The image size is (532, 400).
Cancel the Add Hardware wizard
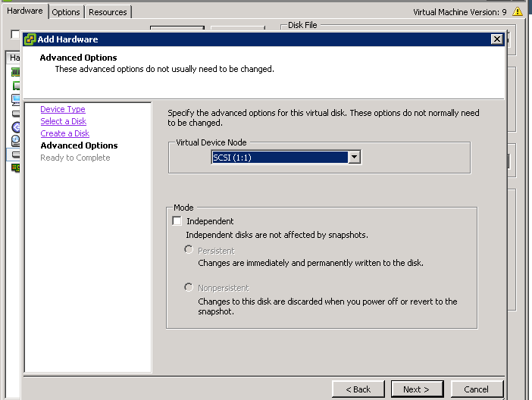tap(477, 389)
